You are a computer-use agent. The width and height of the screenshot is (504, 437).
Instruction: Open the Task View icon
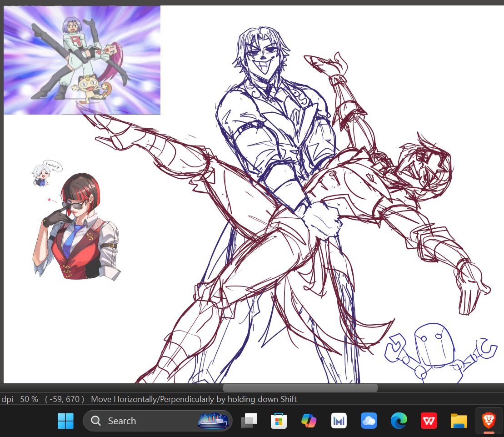click(x=249, y=421)
